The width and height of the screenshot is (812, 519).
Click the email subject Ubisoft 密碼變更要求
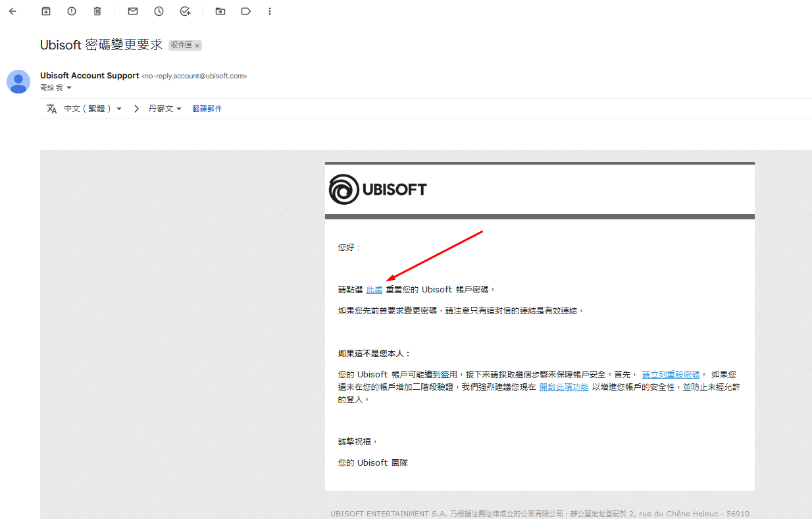[x=101, y=45]
